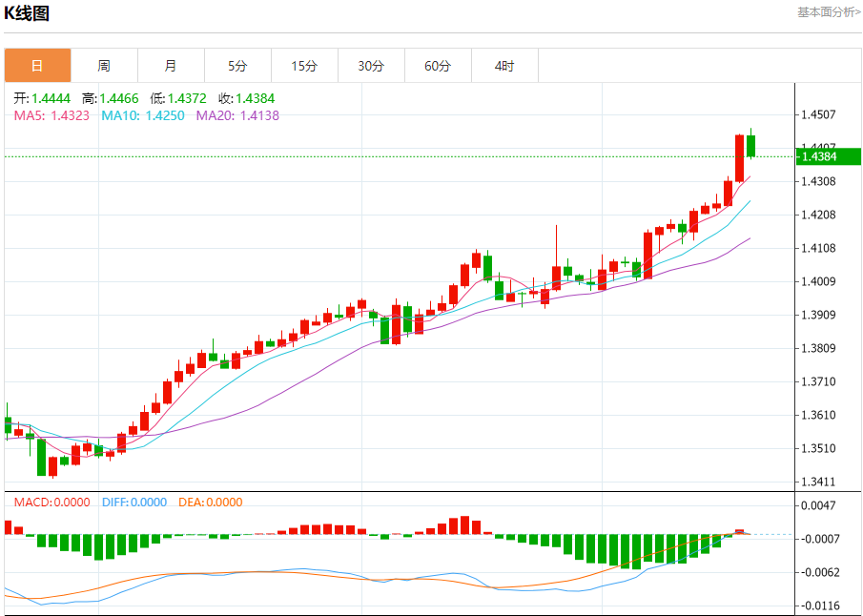Select the 日 daily chart tab
Viewport: 863px width, 616px height.
37,66
